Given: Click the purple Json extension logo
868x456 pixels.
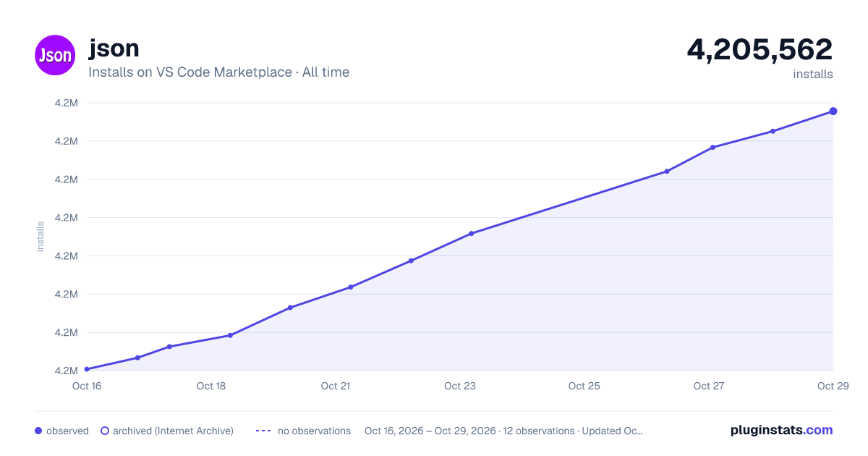Looking at the screenshot, I should 55,55.
